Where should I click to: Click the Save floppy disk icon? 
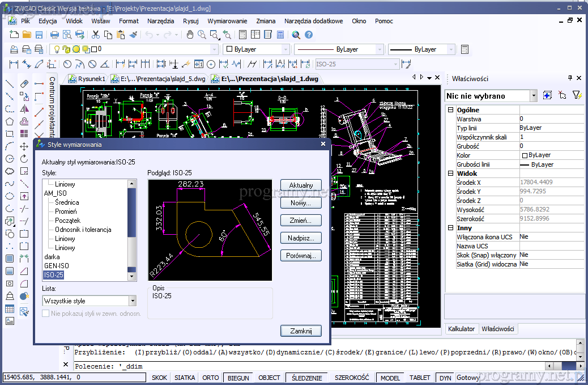(x=39, y=35)
